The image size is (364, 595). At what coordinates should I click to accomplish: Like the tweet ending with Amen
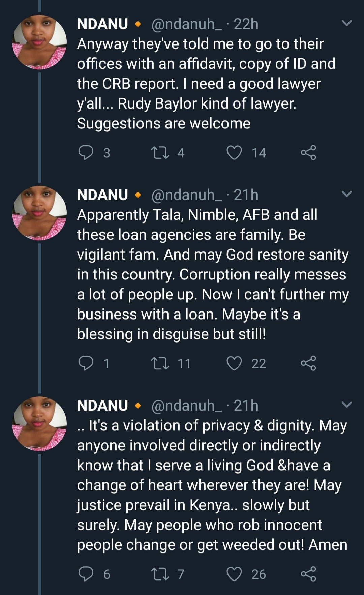pyautogui.click(x=234, y=574)
